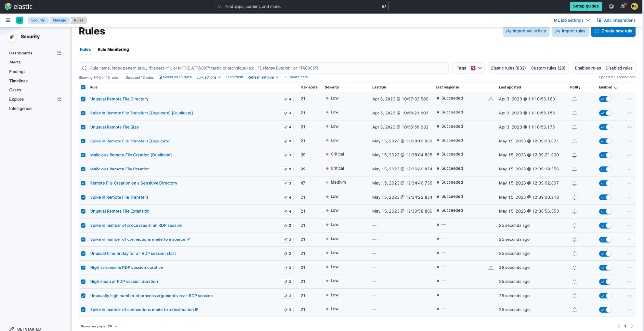
Task: Open actions menu for Spike in number of connections made to a destination IP
Action: coord(630,310)
